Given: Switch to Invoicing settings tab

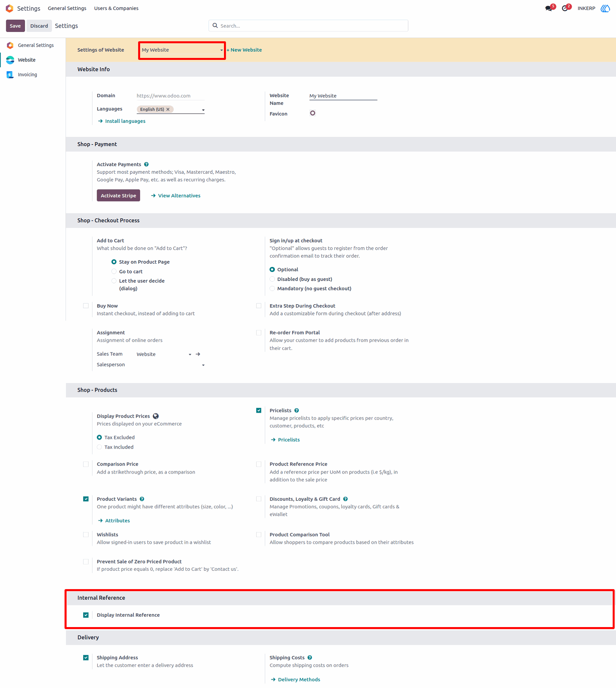Looking at the screenshot, I should coord(27,75).
